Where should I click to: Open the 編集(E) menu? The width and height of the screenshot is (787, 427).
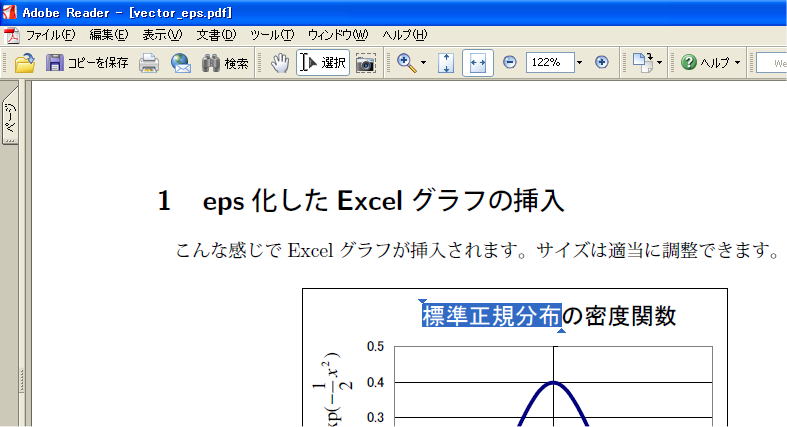pyautogui.click(x=108, y=35)
